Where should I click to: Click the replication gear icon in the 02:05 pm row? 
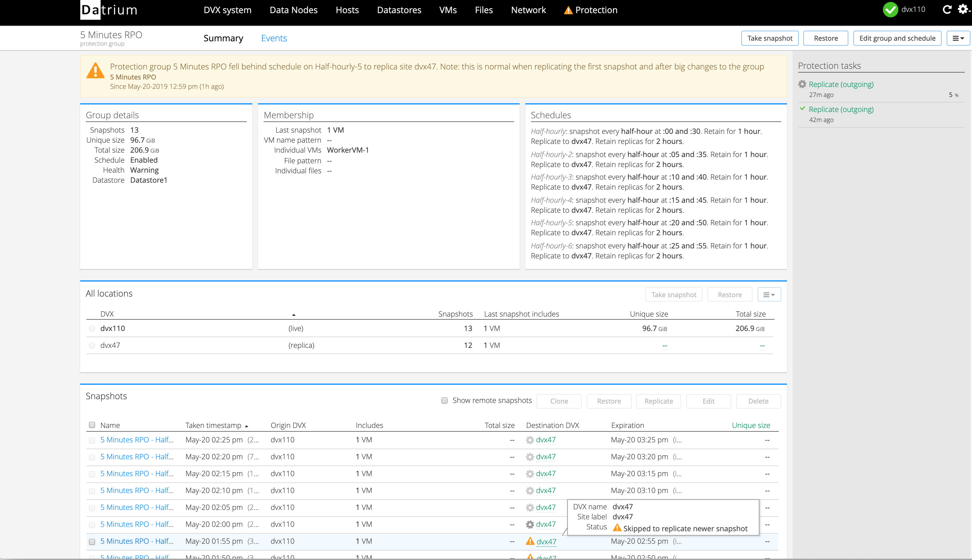click(x=530, y=508)
